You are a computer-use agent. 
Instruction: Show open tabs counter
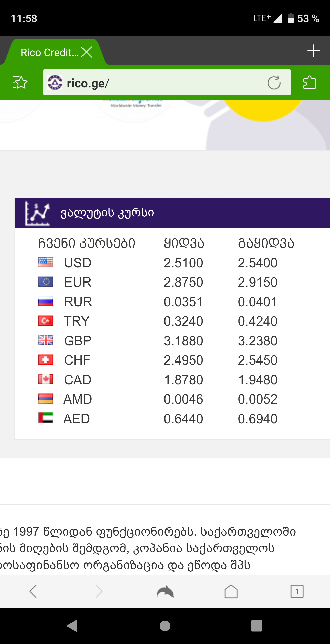click(x=297, y=591)
